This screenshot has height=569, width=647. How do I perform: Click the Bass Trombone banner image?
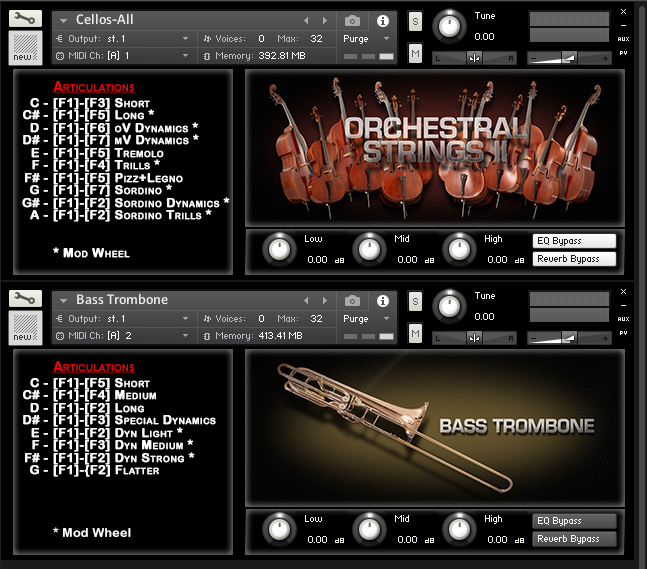click(435, 428)
